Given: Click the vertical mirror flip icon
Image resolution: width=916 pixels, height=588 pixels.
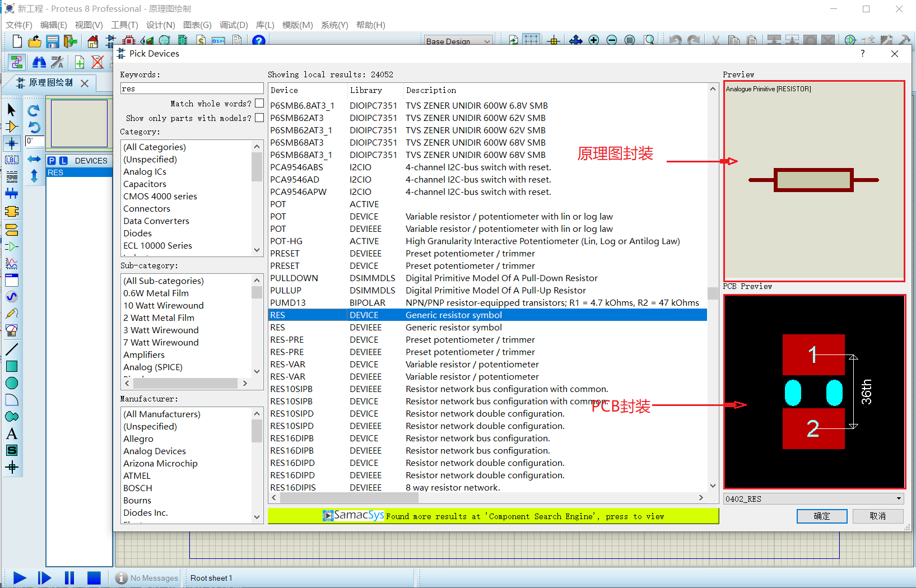Looking at the screenshot, I should pos(34,176).
